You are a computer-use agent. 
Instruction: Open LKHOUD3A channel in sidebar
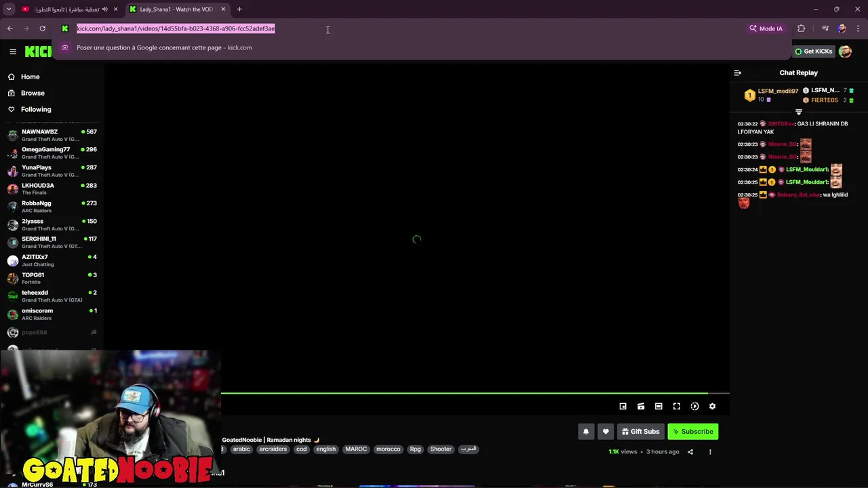52,189
